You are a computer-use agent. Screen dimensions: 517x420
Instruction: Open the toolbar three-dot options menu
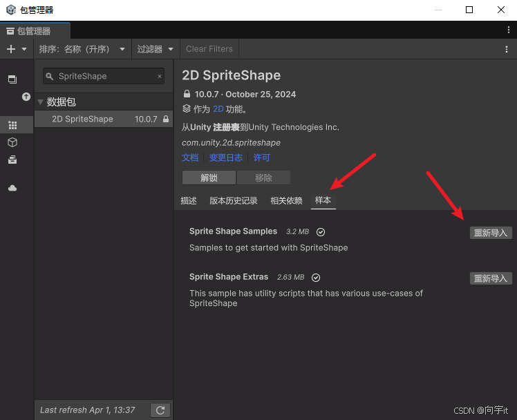point(507,50)
